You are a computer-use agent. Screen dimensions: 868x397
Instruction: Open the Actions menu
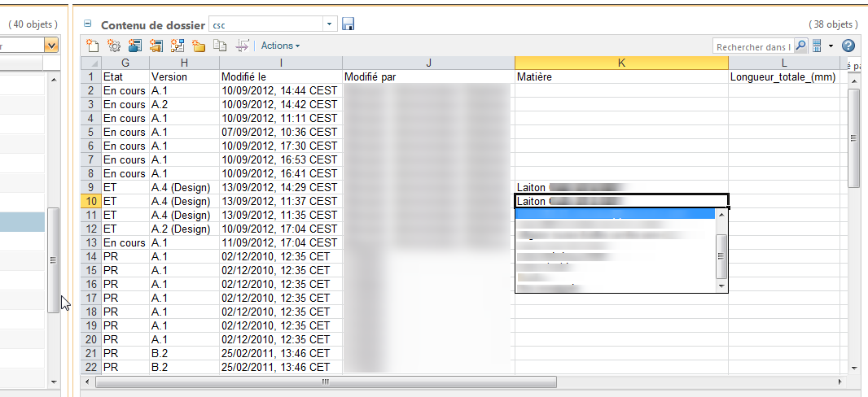point(280,46)
